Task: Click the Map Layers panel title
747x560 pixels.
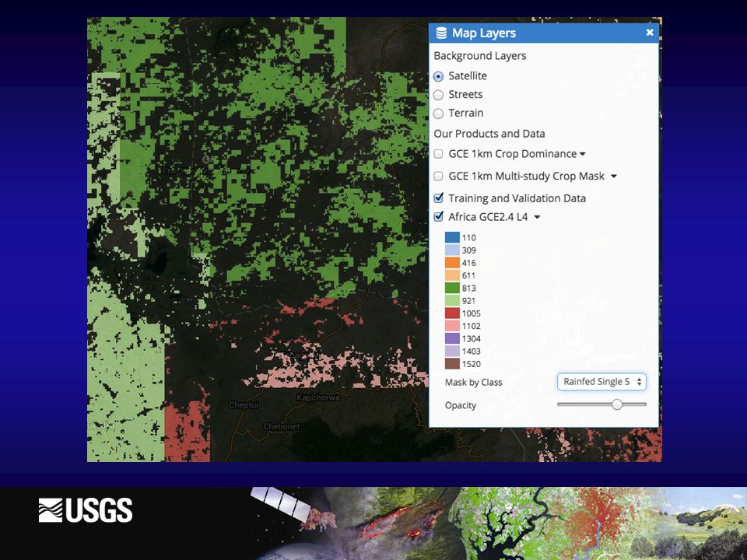Action: (484, 33)
